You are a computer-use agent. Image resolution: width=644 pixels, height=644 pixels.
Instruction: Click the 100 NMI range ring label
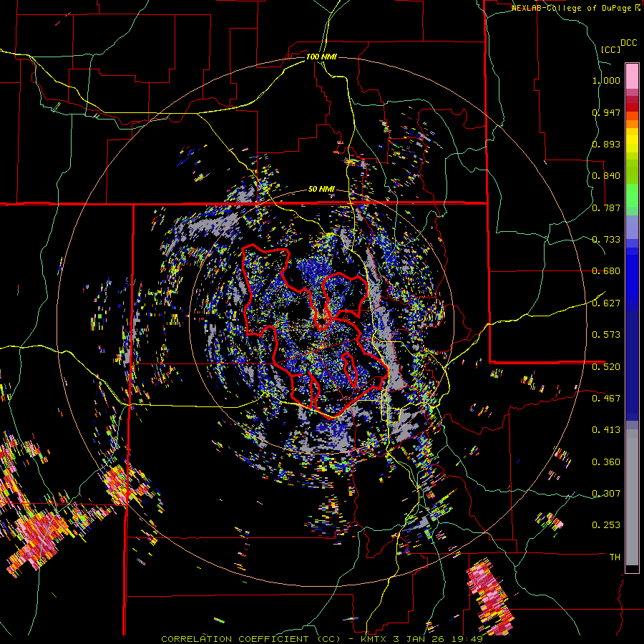[x=321, y=57]
